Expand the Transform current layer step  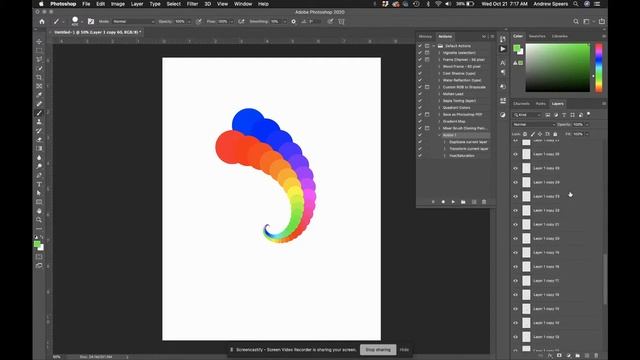click(444, 149)
